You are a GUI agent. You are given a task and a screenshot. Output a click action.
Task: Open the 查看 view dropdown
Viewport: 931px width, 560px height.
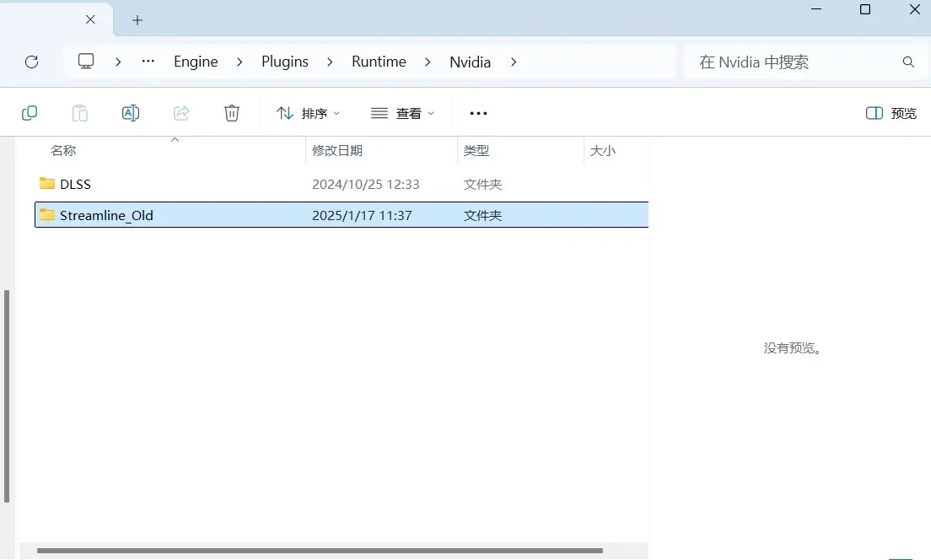tap(403, 113)
